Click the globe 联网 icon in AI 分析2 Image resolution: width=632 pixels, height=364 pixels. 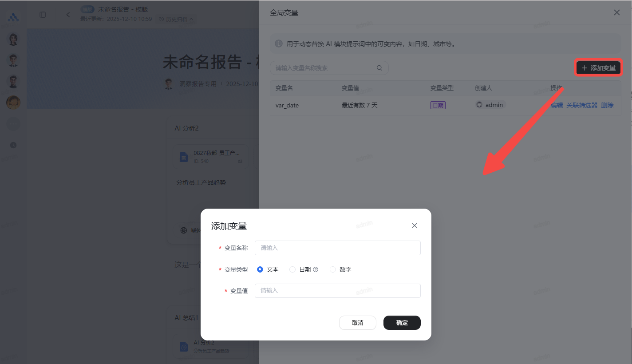[x=184, y=230]
